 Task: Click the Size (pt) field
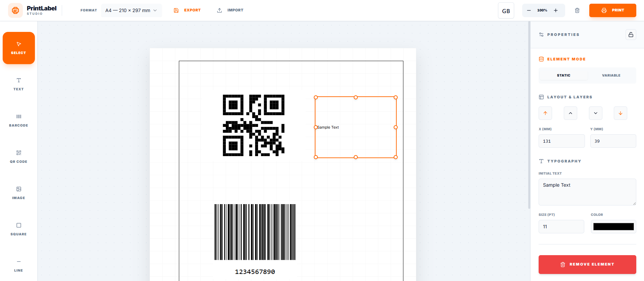coord(561,227)
